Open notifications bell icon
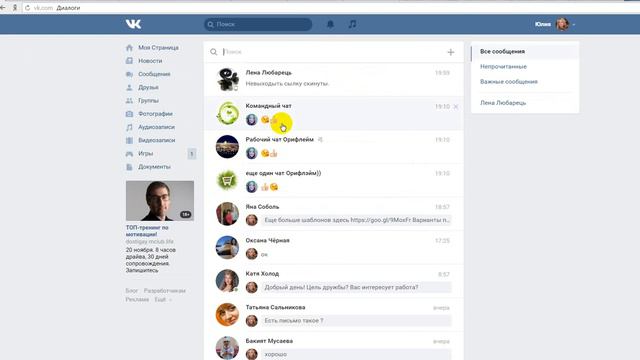 pyautogui.click(x=330, y=24)
